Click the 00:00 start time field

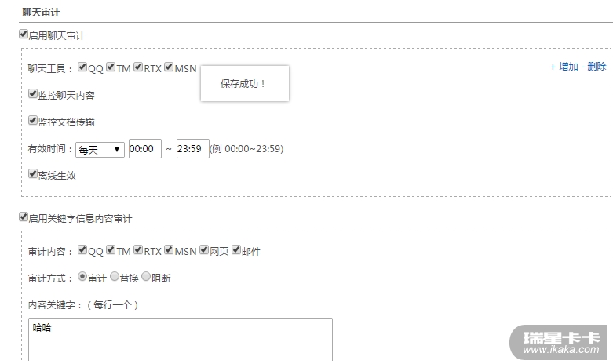145,149
